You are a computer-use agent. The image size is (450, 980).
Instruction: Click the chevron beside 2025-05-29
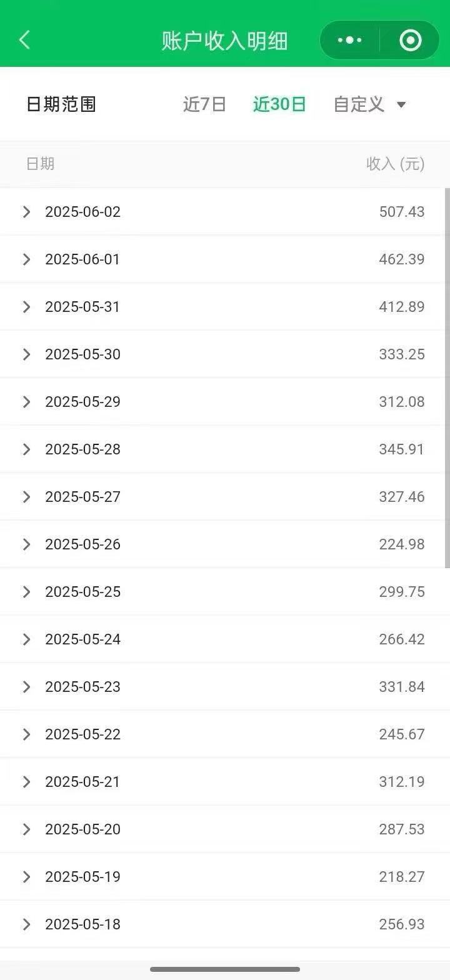tap(26, 402)
